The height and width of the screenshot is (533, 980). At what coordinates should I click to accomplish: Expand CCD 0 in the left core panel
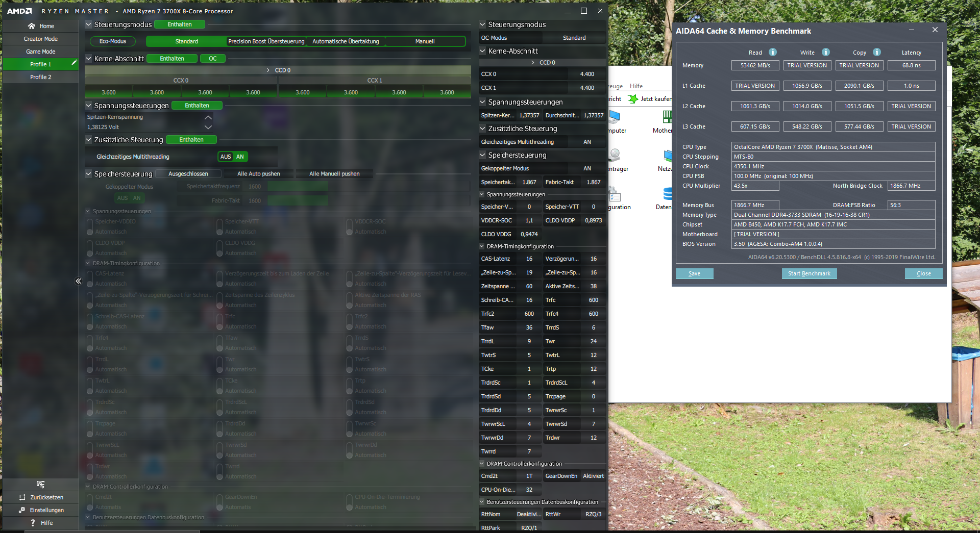[268, 70]
